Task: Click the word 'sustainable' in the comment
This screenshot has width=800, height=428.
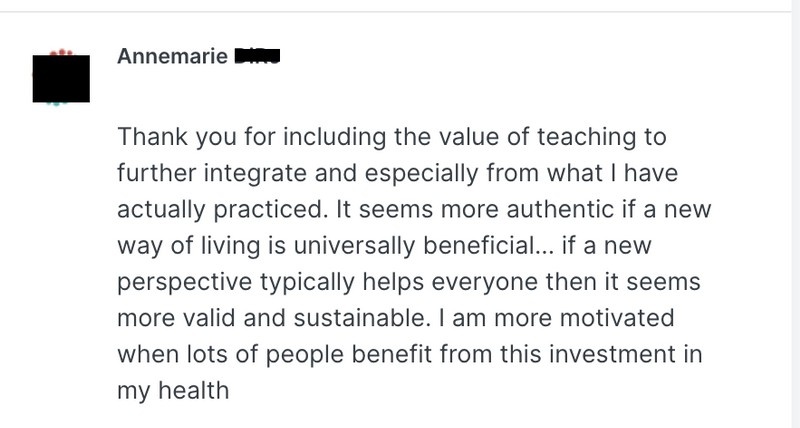Action: pos(359,318)
